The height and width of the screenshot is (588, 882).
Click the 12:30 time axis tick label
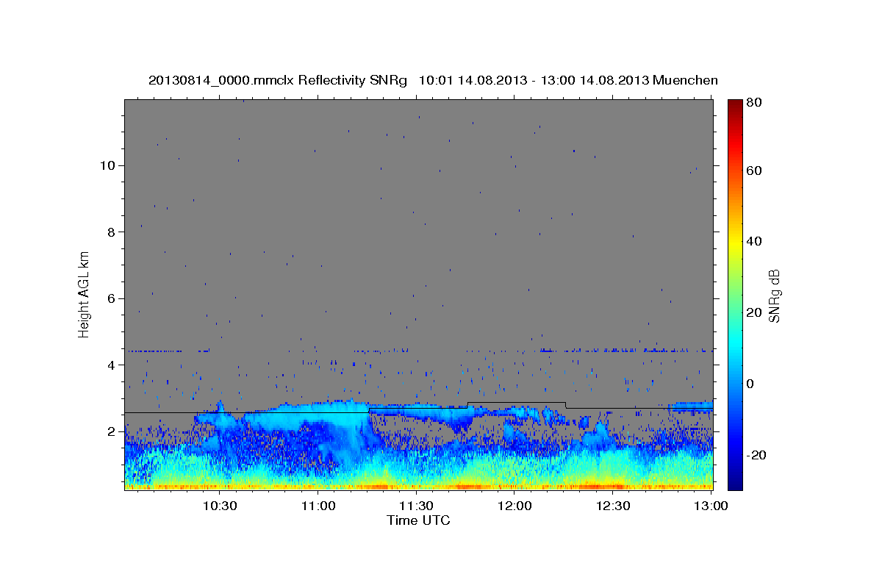(x=613, y=506)
